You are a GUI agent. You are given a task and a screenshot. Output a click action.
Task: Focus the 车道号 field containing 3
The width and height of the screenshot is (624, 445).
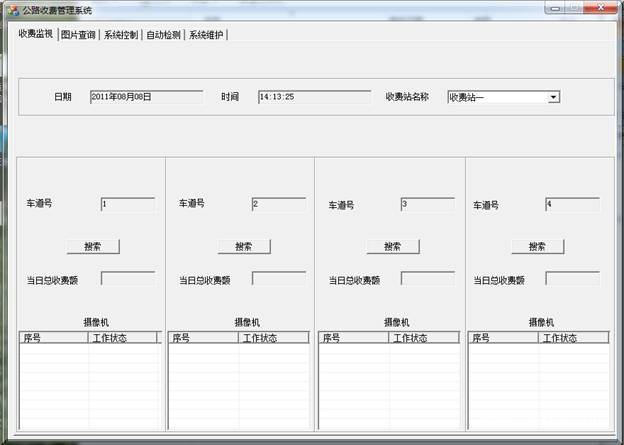[x=426, y=204]
